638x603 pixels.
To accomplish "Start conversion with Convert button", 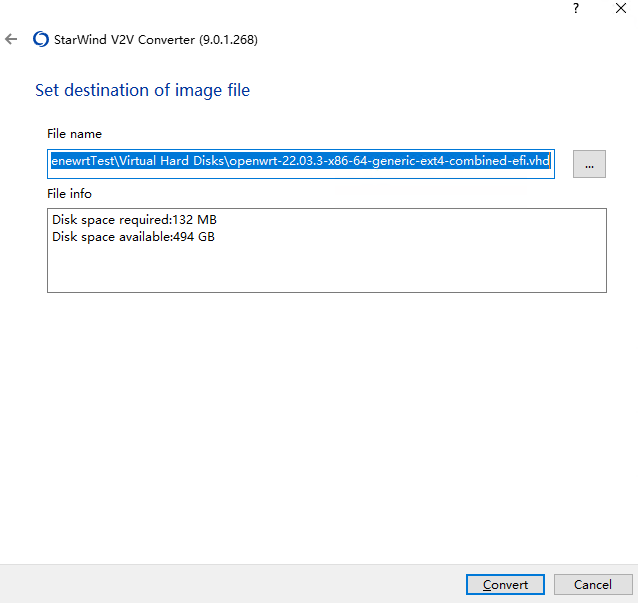I will 505,584.
